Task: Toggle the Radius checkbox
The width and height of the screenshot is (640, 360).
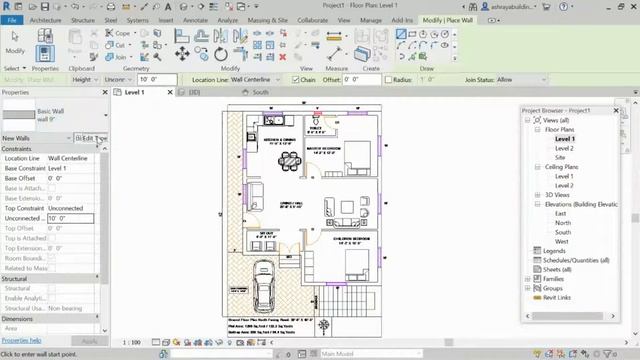Action: pyautogui.click(x=388, y=80)
